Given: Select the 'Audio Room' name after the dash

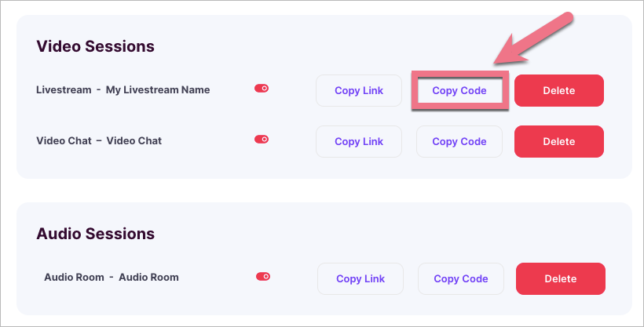Looking at the screenshot, I should 148,277.
